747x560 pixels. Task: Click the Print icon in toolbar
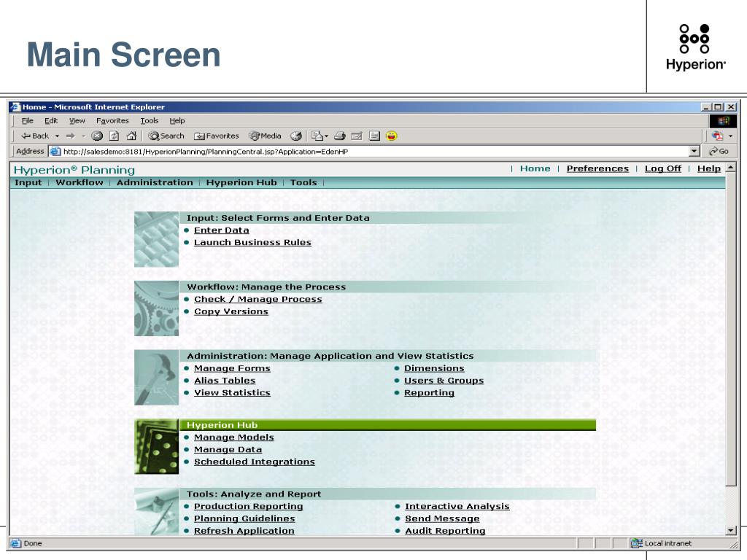tap(340, 136)
